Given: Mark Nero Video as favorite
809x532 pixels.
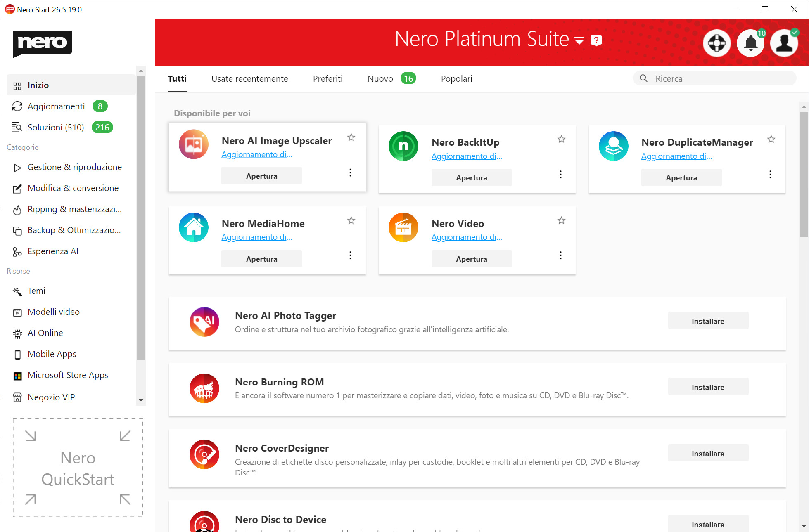Looking at the screenshot, I should pos(561,220).
